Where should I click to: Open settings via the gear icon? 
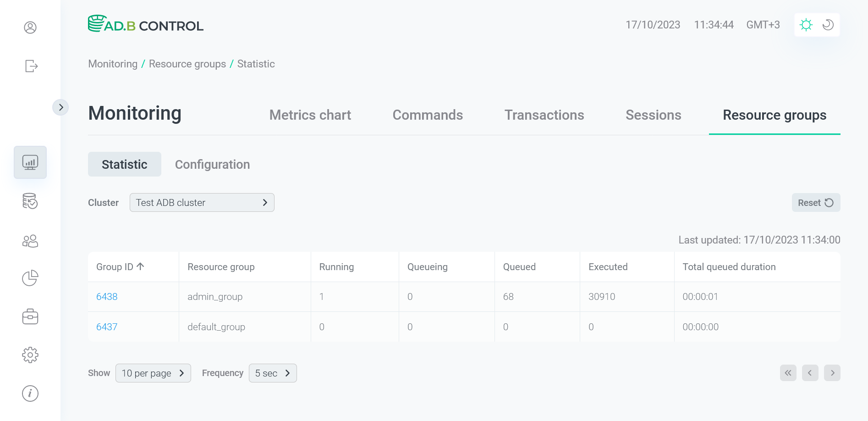(x=30, y=355)
